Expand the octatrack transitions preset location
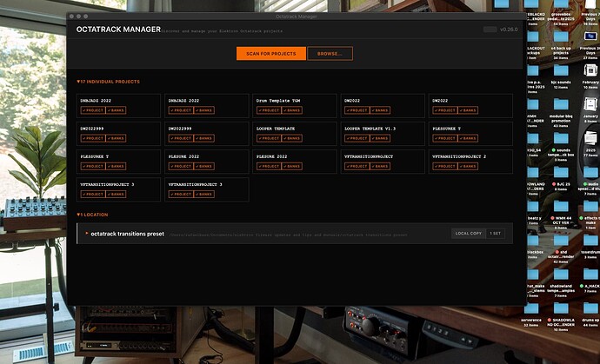 [x=87, y=233]
